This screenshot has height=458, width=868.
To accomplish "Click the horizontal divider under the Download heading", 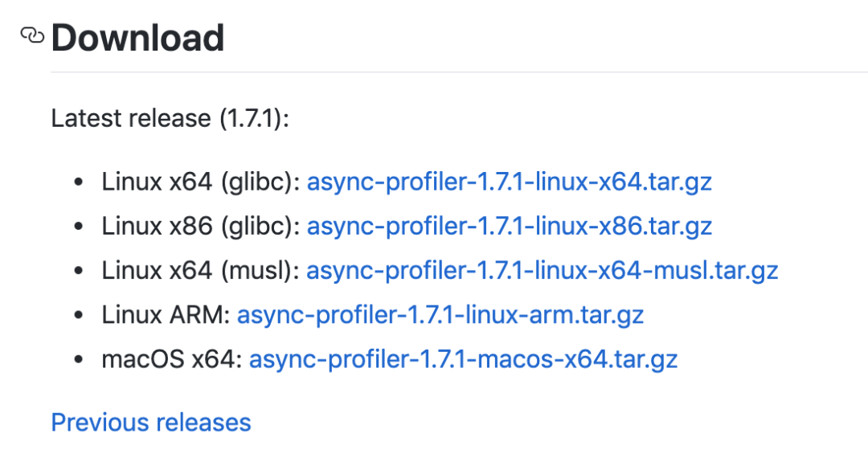I will 460,72.
